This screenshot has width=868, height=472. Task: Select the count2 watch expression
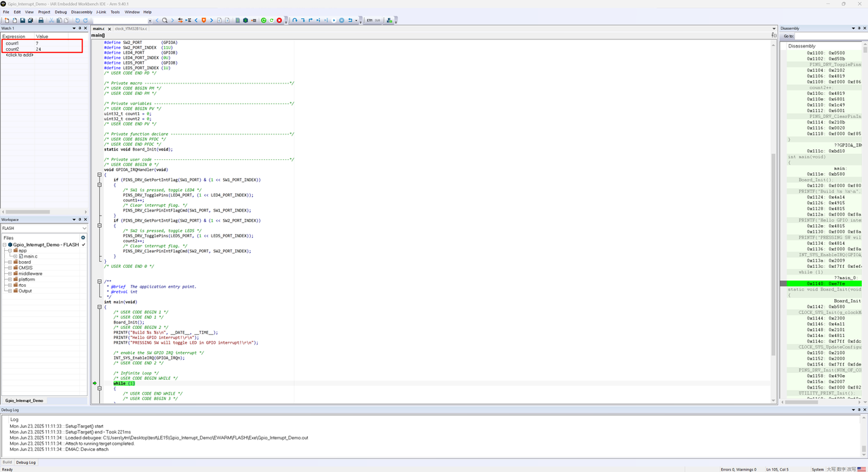click(x=12, y=50)
